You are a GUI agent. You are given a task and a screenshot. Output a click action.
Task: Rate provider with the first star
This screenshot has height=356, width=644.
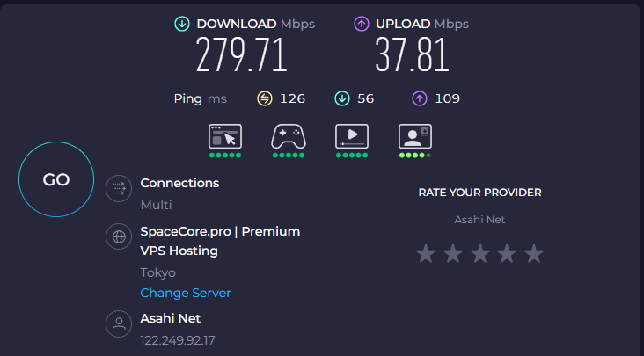pos(426,253)
